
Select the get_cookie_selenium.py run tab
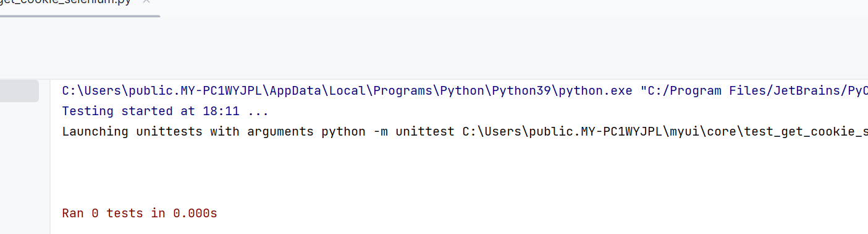(x=65, y=2)
